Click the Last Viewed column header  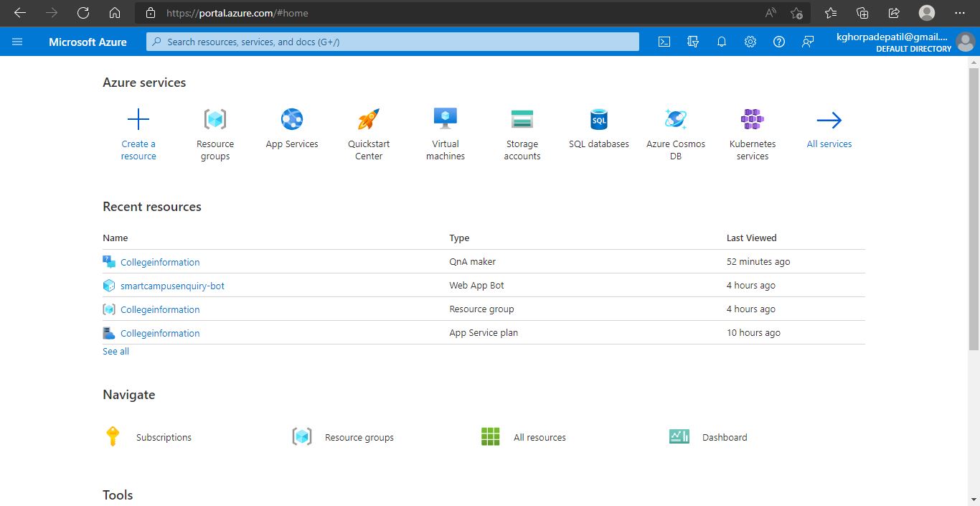click(x=751, y=238)
